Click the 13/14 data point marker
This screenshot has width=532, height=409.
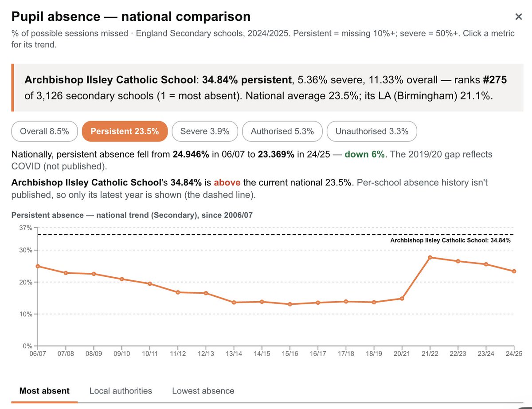(x=234, y=303)
